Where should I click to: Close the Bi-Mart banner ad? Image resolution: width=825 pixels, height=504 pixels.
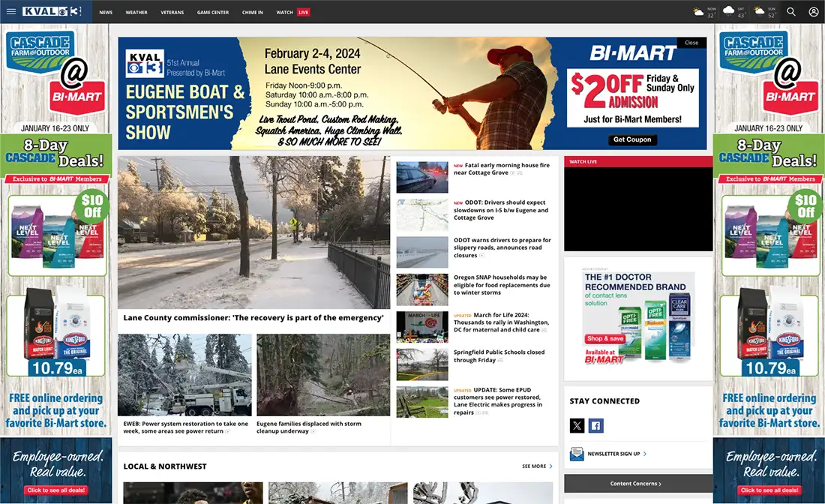[691, 43]
